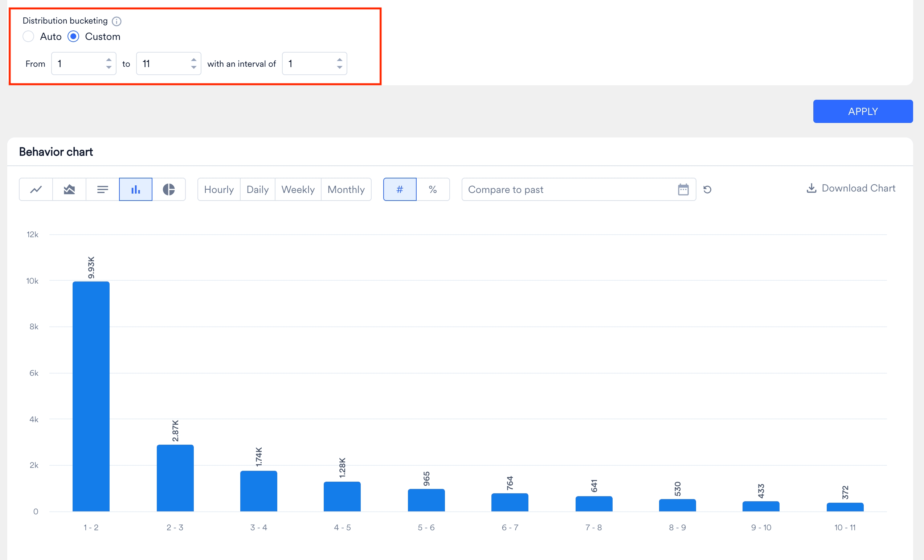Click the 10 - 11 bucket bar

pyautogui.click(x=845, y=507)
